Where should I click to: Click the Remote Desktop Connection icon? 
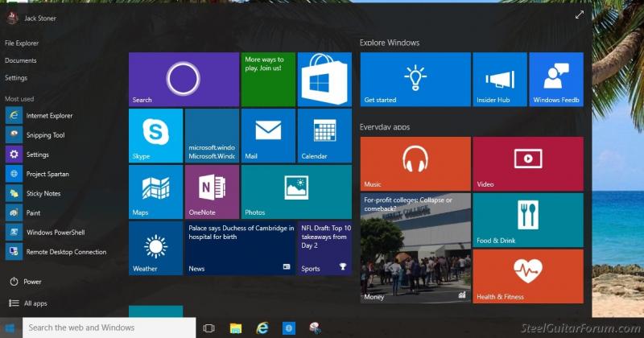[x=14, y=252]
